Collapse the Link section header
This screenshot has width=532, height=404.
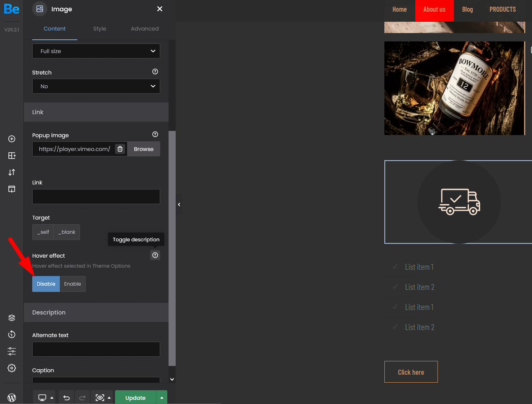click(96, 112)
